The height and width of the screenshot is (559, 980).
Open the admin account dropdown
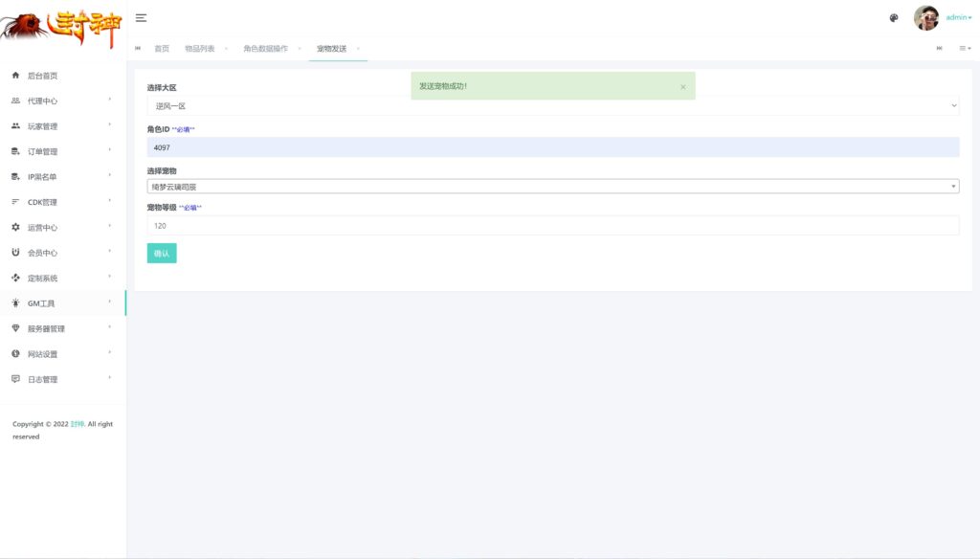click(958, 18)
